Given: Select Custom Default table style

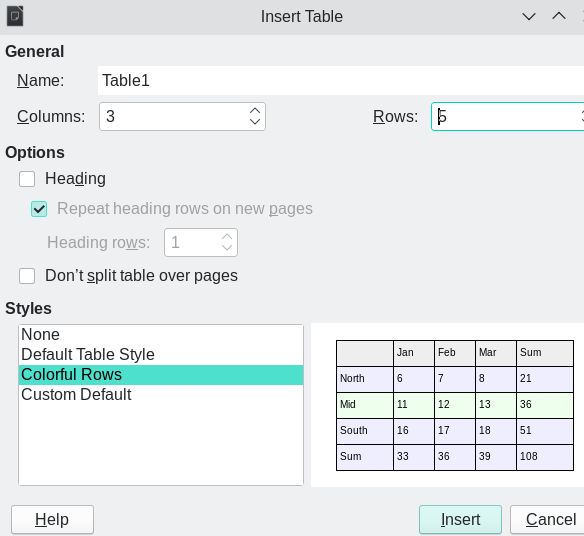Looking at the screenshot, I should [161, 395].
